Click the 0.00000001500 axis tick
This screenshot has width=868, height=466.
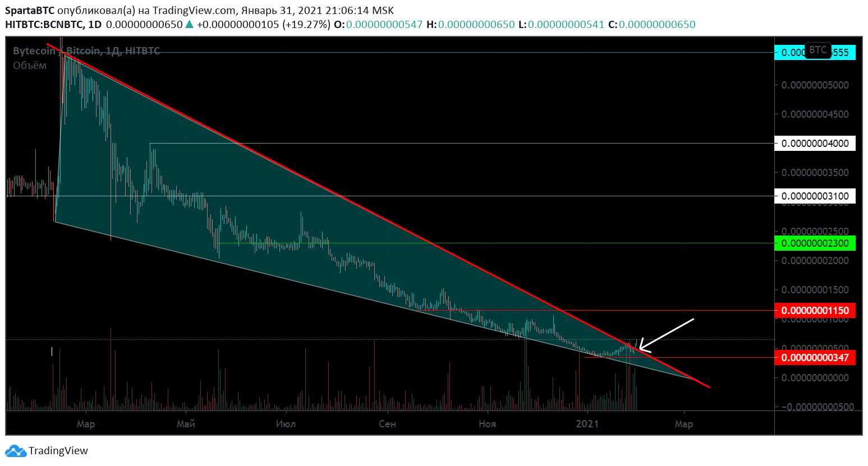click(x=815, y=289)
